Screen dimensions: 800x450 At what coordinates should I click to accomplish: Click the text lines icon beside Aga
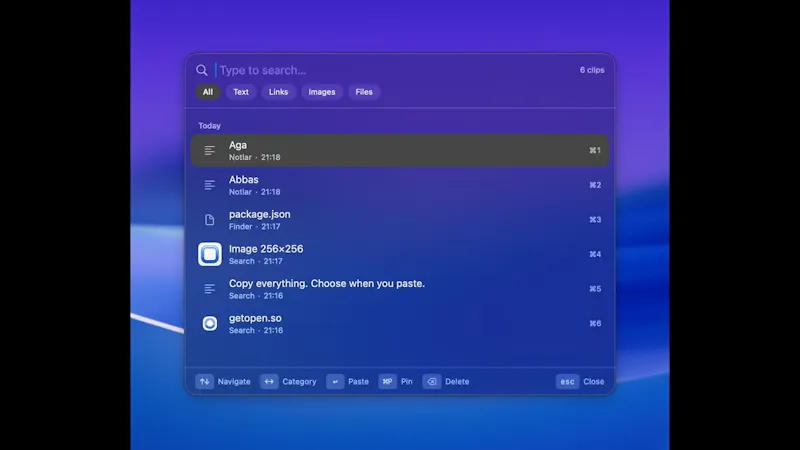(210, 151)
